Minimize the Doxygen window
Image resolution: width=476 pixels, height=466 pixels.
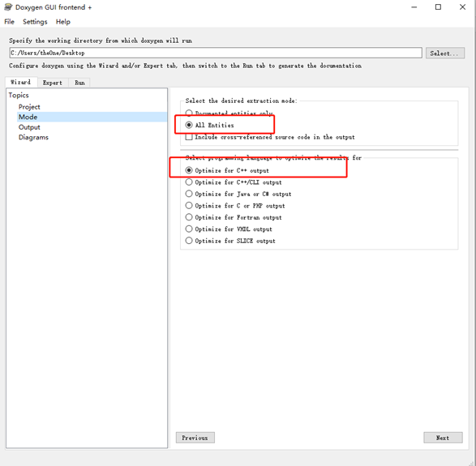coord(414,7)
